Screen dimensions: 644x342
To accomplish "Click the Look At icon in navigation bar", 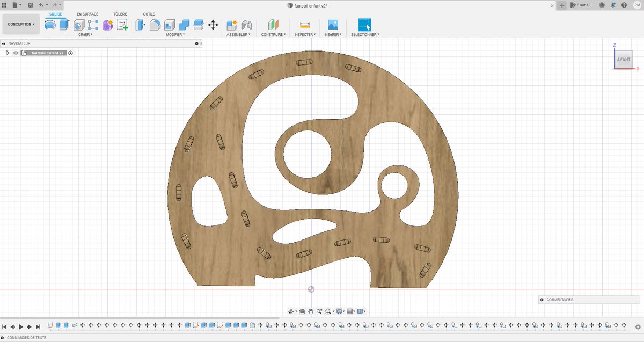I will [x=302, y=311].
